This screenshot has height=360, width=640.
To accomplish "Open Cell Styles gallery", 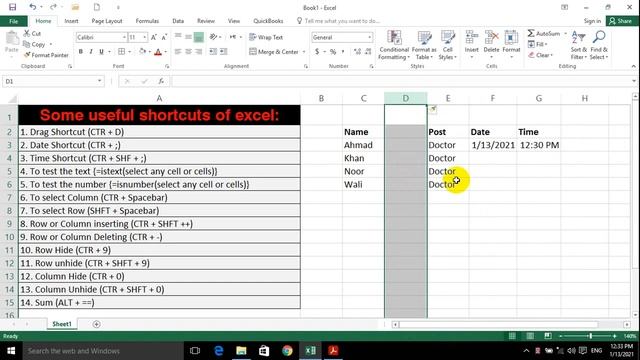I will [448, 45].
